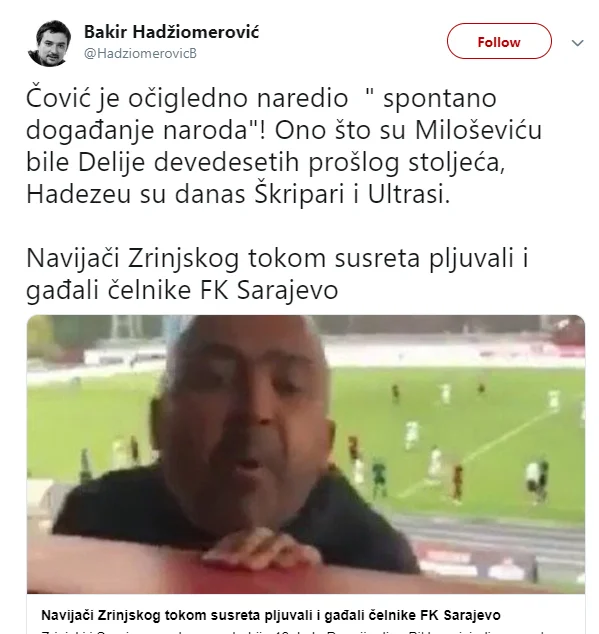This screenshot has height=634, width=599.
Task: Click the tweet paragraph starting with Čović
Action: (283, 146)
